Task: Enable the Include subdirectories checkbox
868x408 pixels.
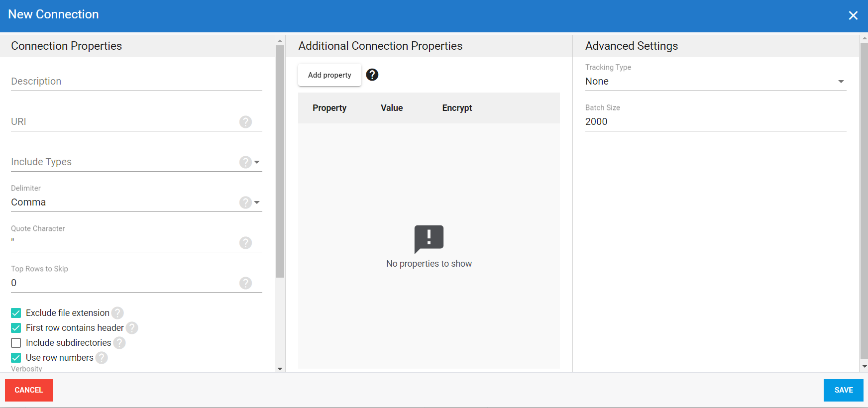Action: pos(16,343)
